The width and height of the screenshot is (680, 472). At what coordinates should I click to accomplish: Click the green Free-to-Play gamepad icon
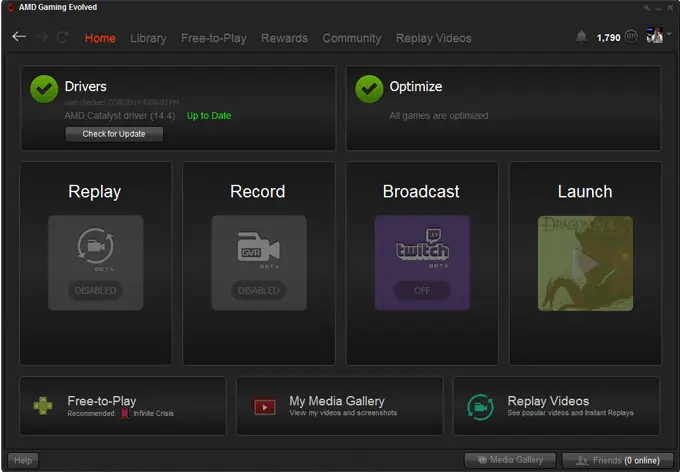[43, 406]
